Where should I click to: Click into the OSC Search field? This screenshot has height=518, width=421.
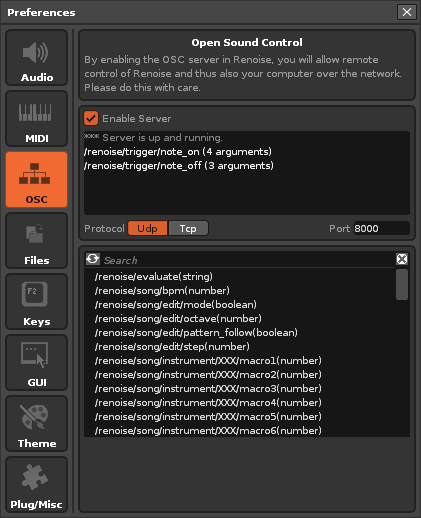pos(247,260)
